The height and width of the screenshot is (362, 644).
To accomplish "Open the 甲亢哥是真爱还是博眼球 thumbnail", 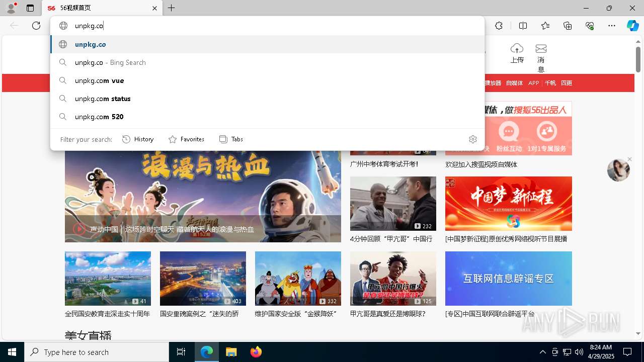I will click(393, 279).
